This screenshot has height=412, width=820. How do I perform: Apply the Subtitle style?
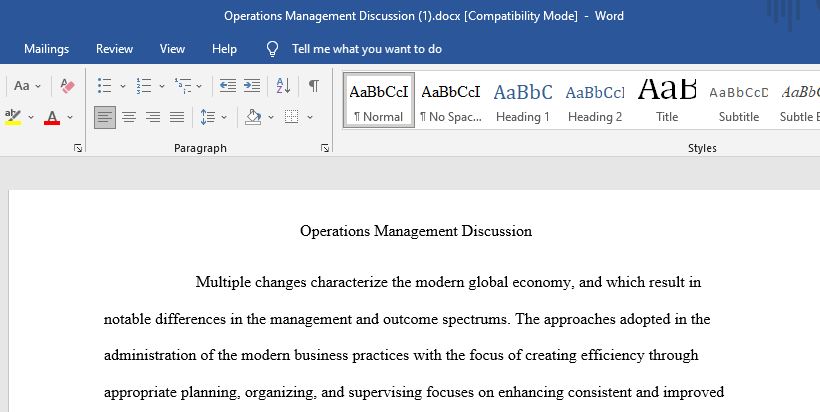[739, 100]
